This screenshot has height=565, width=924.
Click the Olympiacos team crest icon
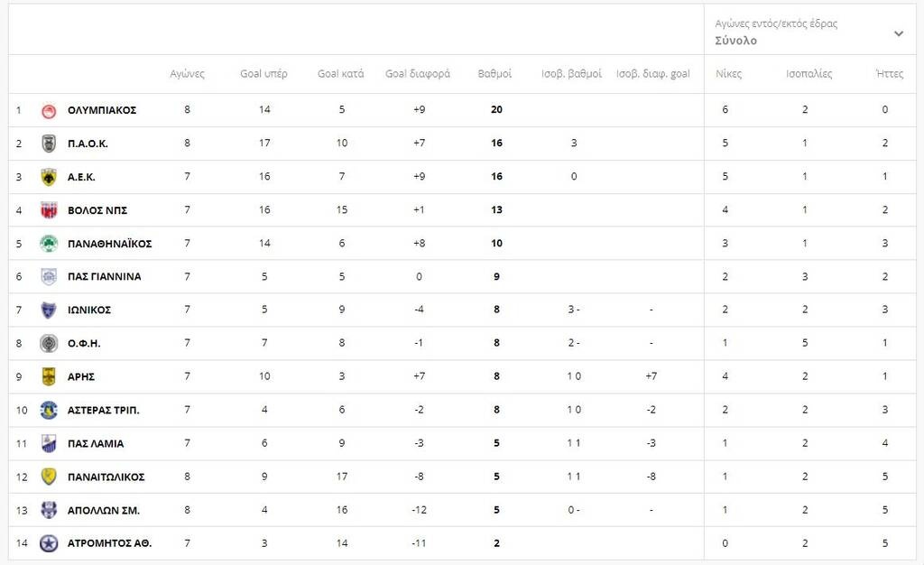tap(49, 110)
